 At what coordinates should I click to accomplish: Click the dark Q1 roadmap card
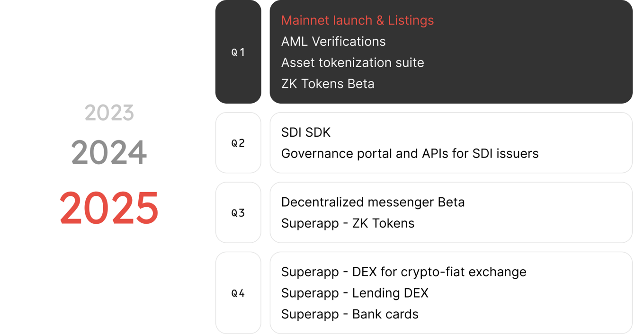pyautogui.click(x=451, y=52)
